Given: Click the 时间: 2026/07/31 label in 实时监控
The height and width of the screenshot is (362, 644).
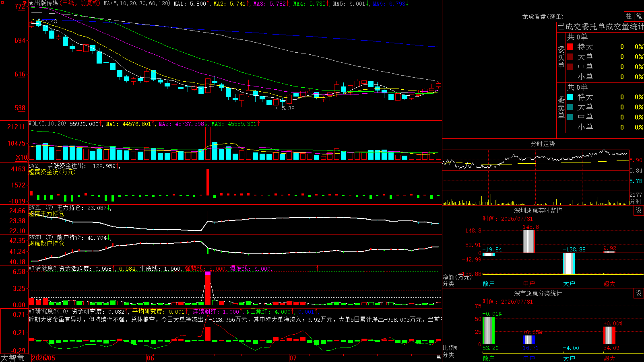Looking at the screenshot, I should pyautogui.click(x=508, y=219).
